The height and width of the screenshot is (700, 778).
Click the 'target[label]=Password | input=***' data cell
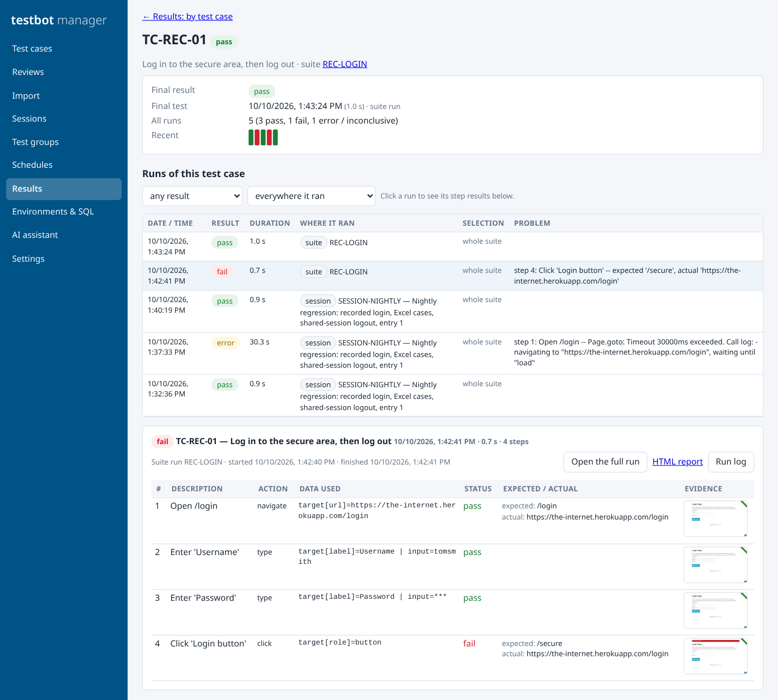tap(372, 597)
